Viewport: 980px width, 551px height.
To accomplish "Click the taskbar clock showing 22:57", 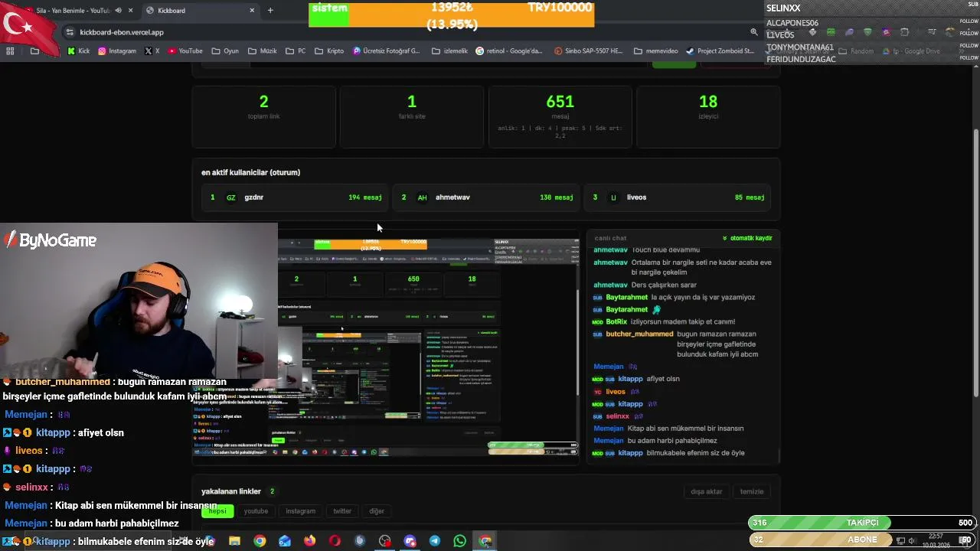I will [x=936, y=540].
